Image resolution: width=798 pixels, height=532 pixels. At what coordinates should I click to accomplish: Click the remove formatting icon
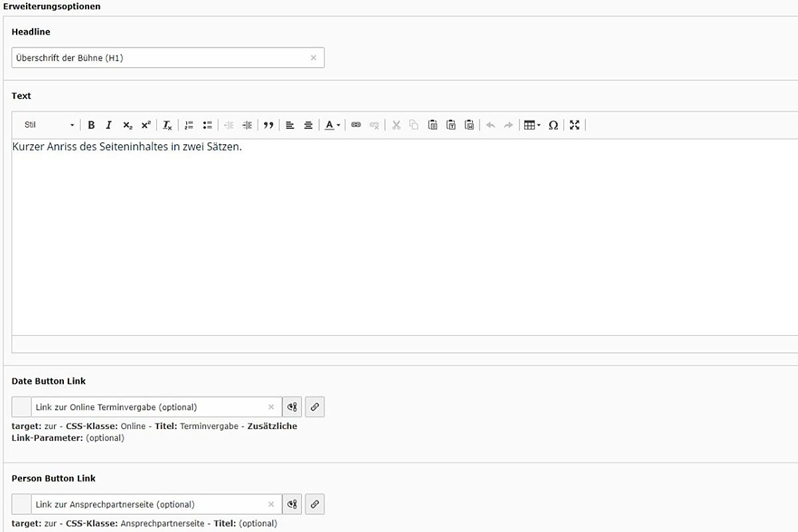click(168, 125)
